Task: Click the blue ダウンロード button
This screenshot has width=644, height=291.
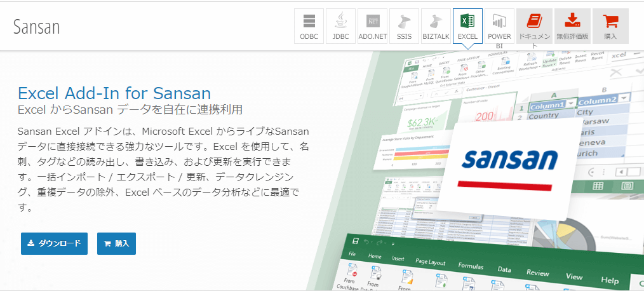Action: (x=54, y=243)
